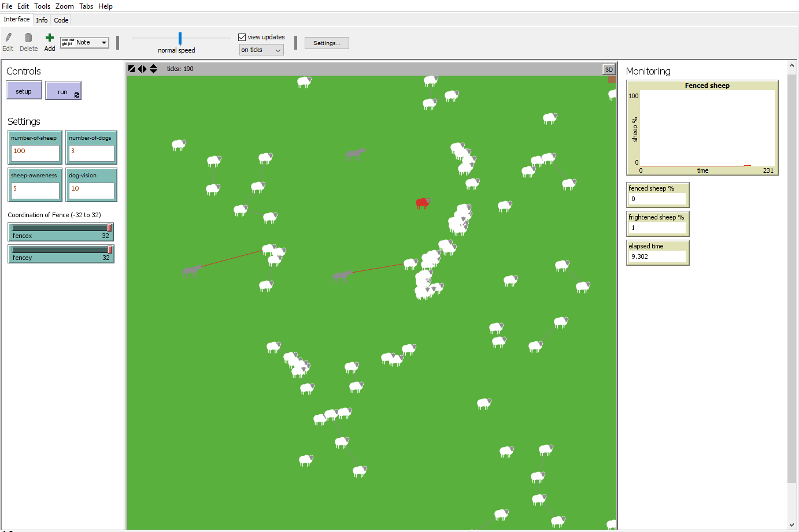Click the normal speed slider thumb

click(x=180, y=39)
